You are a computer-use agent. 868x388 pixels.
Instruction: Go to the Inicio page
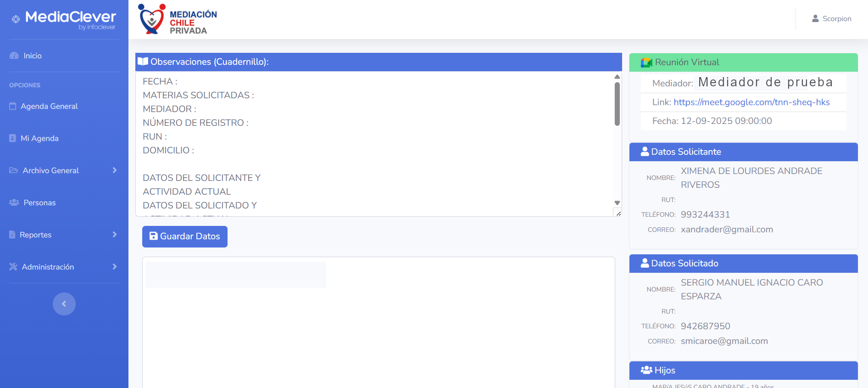point(33,56)
